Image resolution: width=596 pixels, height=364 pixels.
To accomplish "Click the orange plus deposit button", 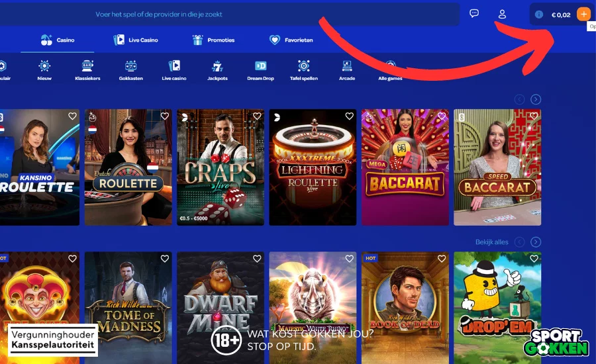I will [x=583, y=15].
